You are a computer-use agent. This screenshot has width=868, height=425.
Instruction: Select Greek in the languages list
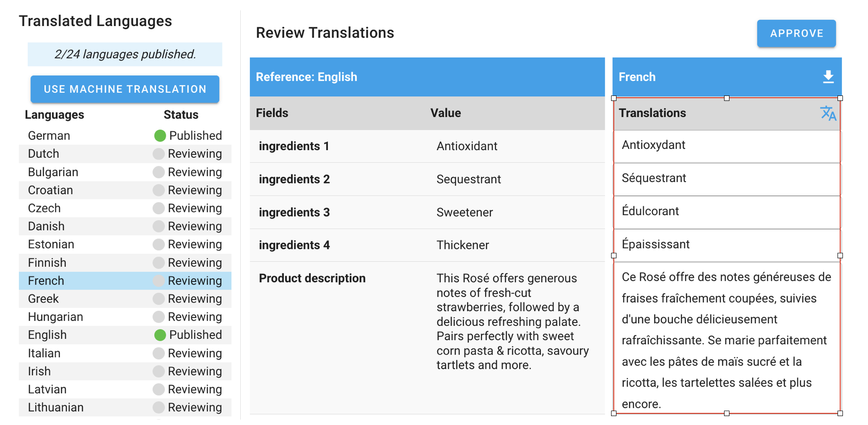pyautogui.click(x=43, y=299)
